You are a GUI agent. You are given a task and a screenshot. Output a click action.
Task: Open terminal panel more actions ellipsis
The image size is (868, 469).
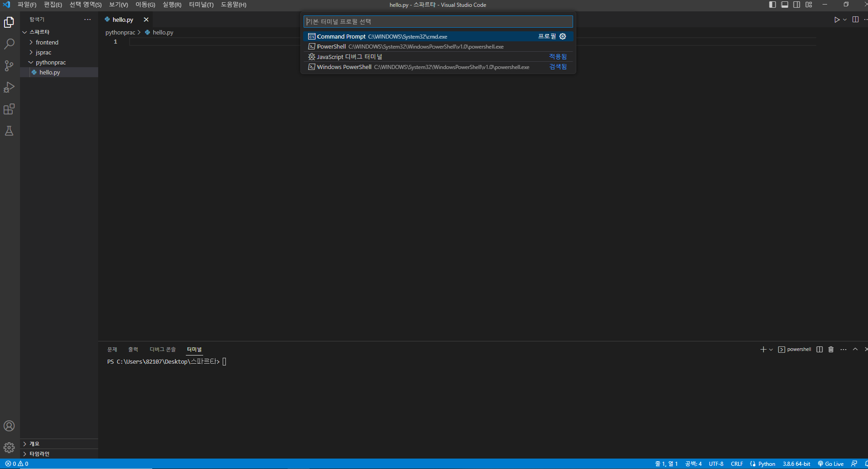pos(843,349)
